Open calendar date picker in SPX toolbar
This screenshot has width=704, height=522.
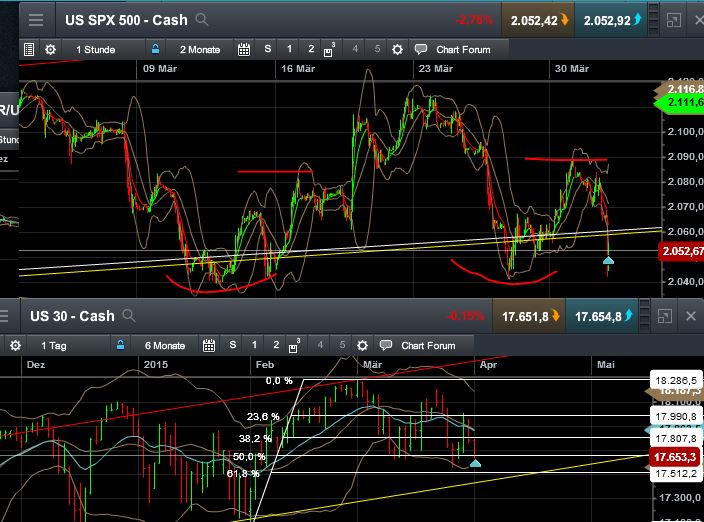(x=244, y=49)
